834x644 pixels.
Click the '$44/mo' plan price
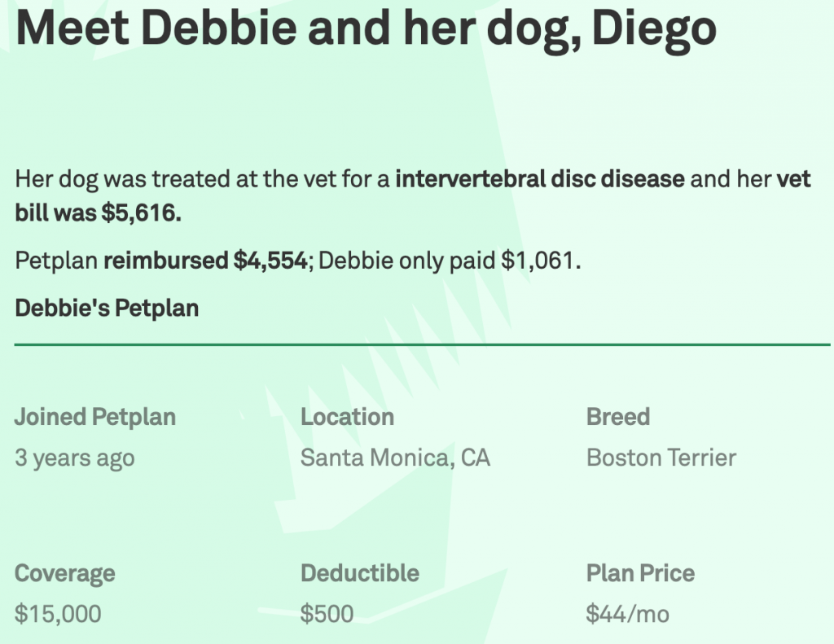point(628,614)
